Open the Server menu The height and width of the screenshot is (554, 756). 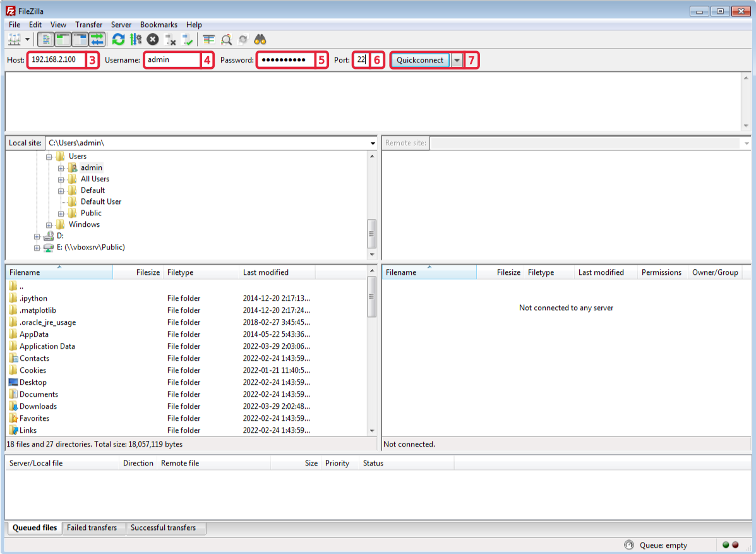121,25
